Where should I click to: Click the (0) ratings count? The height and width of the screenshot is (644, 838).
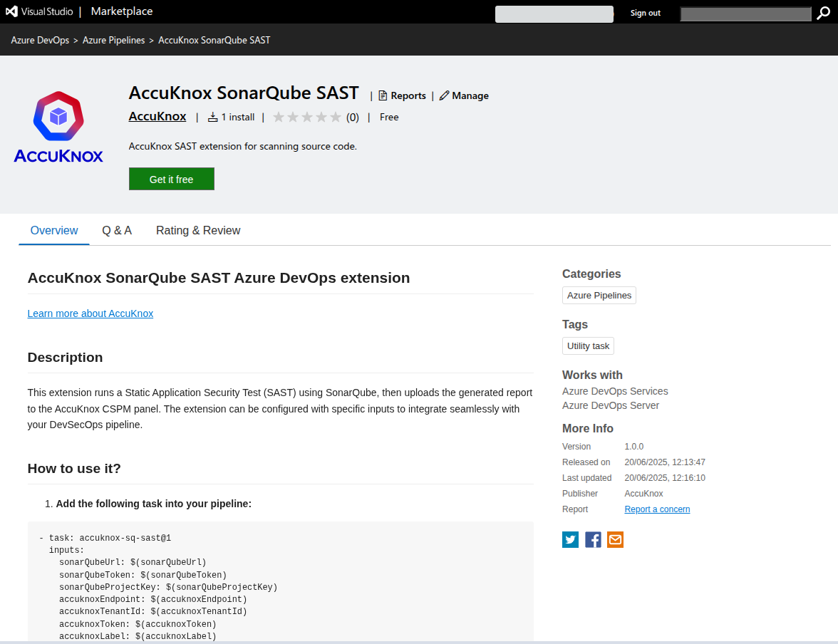(353, 117)
